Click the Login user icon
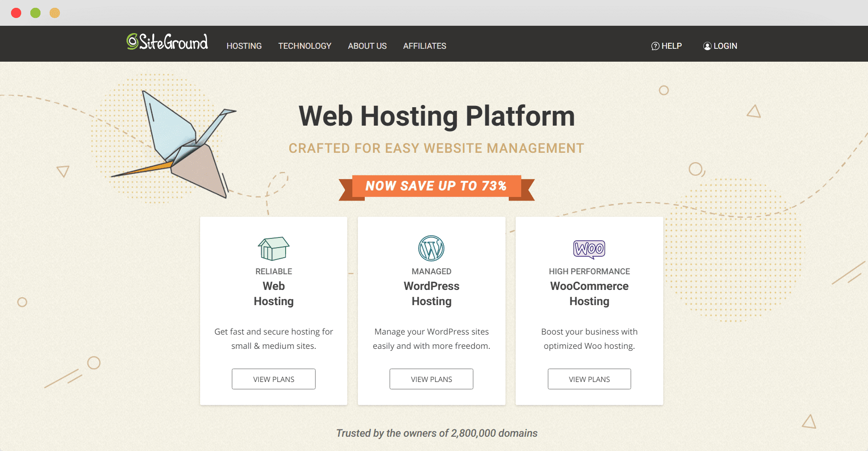Image resolution: width=868 pixels, height=451 pixels. click(707, 46)
